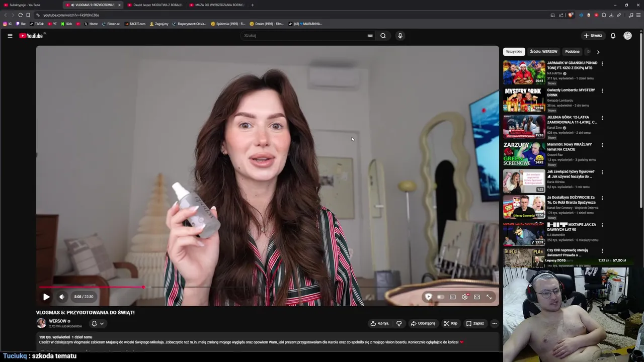Click the 5:08 / 22:30 time display
Image resolution: width=644 pixels, height=362 pixels.
84,297
